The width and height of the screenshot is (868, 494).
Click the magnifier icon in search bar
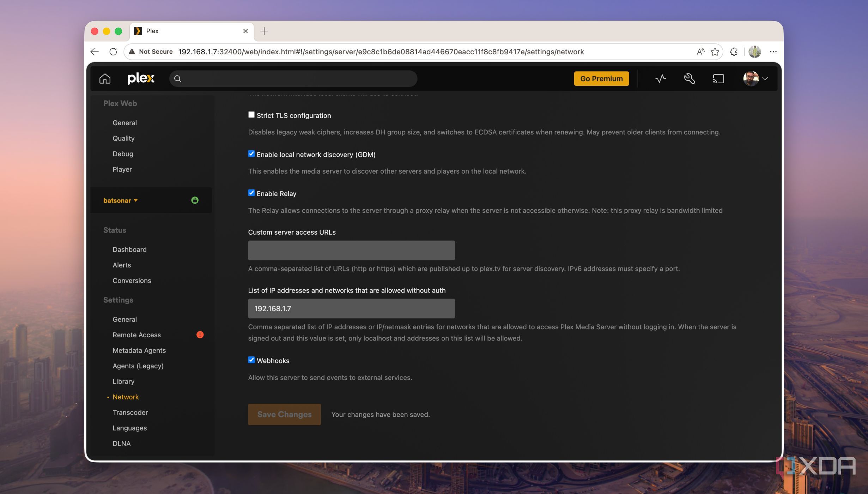pyautogui.click(x=178, y=79)
